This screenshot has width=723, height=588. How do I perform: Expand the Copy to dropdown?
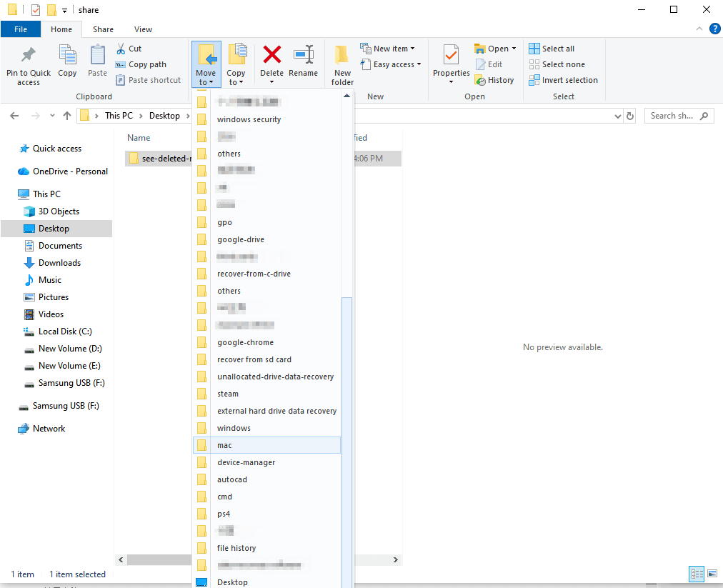(236, 81)
